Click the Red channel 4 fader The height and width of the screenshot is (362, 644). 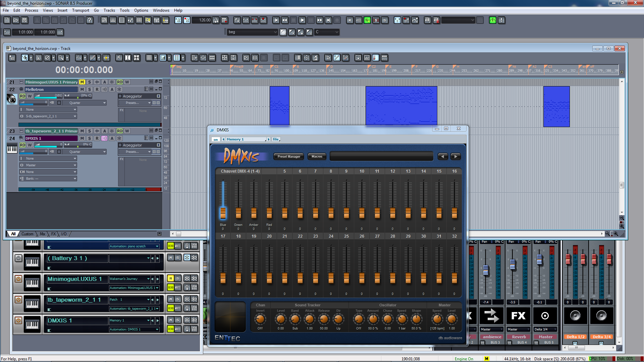click(x=269, y=213)
